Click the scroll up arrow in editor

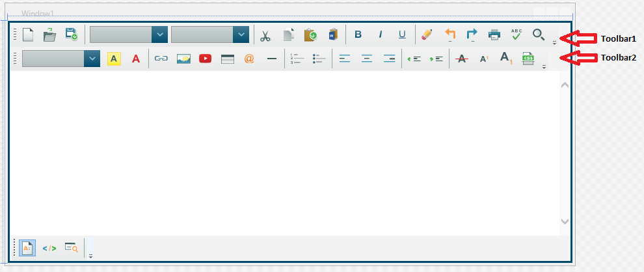pos(565,85)
